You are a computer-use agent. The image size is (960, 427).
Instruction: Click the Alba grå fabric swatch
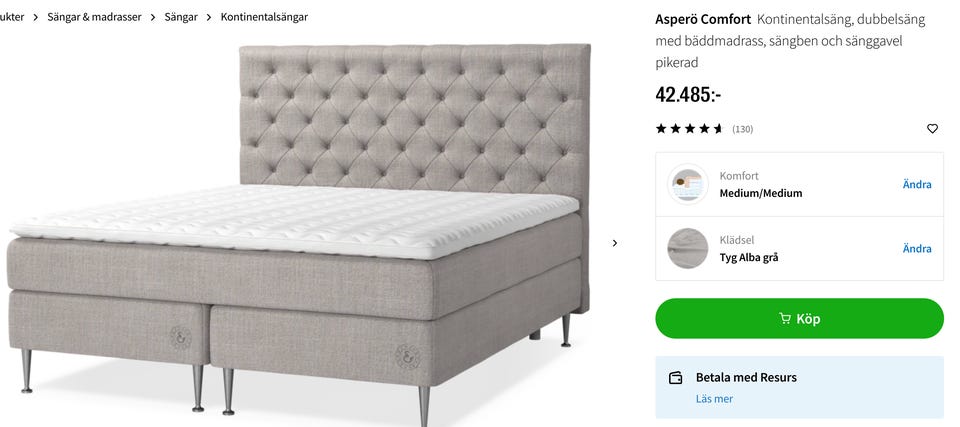[x=688, y=248]
